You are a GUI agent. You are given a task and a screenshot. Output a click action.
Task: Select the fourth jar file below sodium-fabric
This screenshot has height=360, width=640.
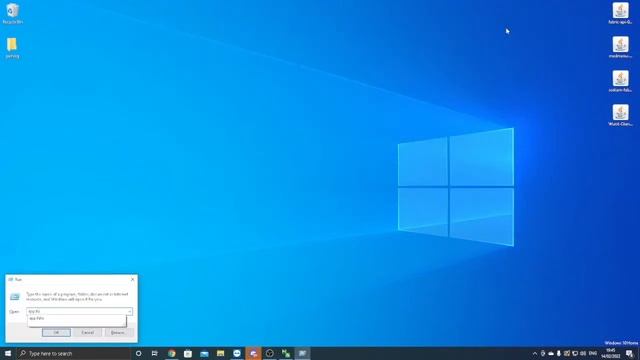[x=620, y=115]
